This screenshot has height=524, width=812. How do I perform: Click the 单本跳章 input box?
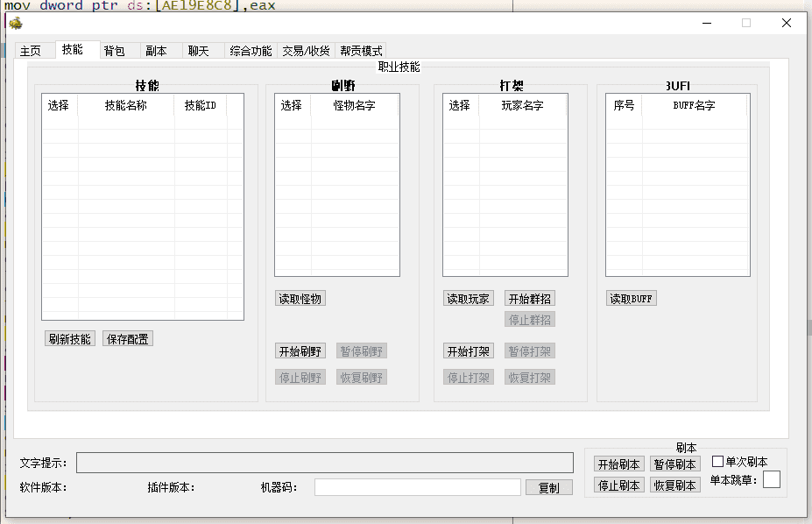[x=771, y=479]
